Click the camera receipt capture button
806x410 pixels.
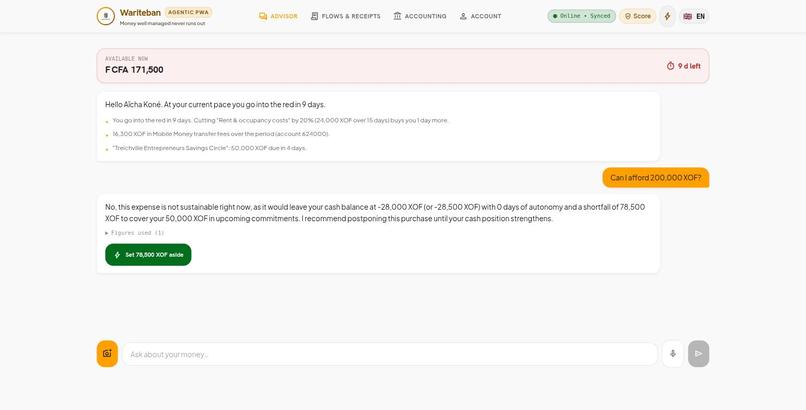pyautogui.click(x=107, y=353)
